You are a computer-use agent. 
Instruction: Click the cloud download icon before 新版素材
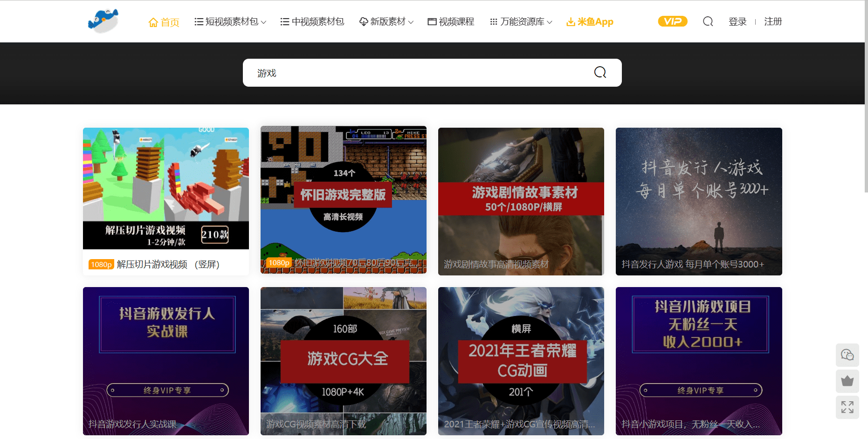(x=364, y=21)
